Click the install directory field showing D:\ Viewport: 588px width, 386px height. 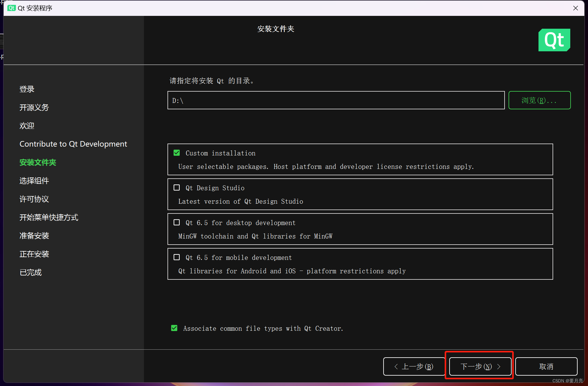pos(336,100)
